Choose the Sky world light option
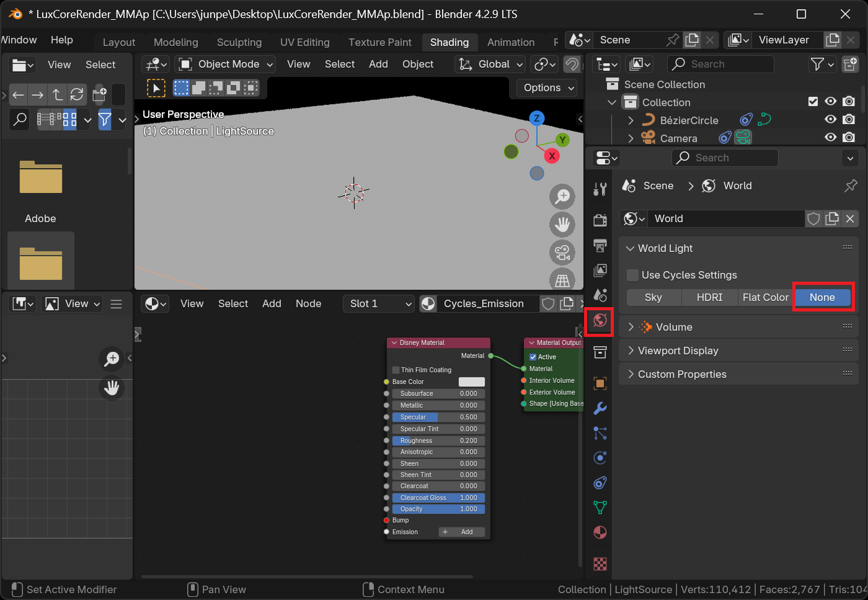This screenshot has height=600, width=868. click(x=653, y=297)
